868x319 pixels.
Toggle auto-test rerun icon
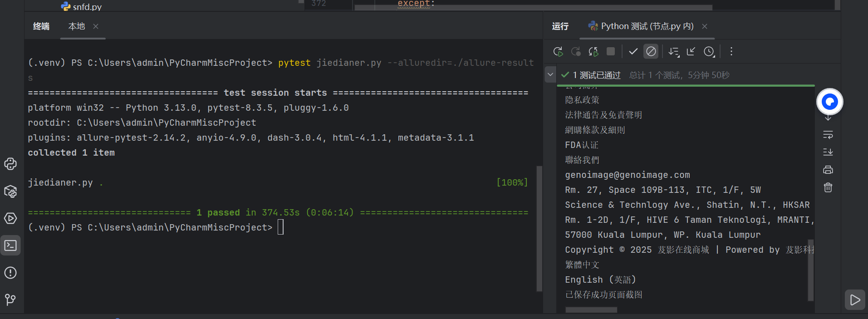593,52
